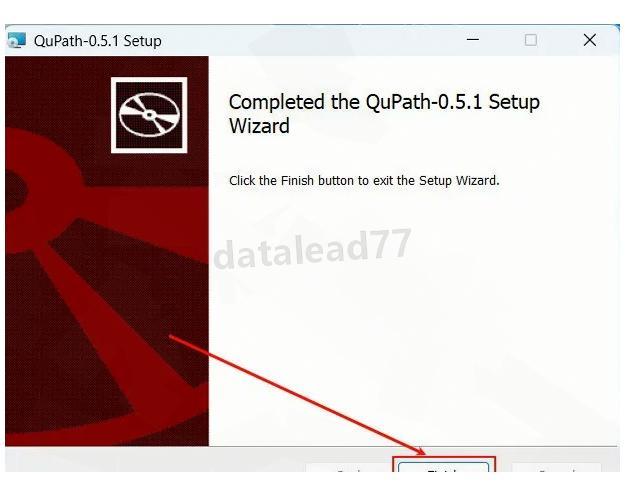Click the QuPath-0.5.1 Setup title text

pyautogui.click(x=98, y=41)
